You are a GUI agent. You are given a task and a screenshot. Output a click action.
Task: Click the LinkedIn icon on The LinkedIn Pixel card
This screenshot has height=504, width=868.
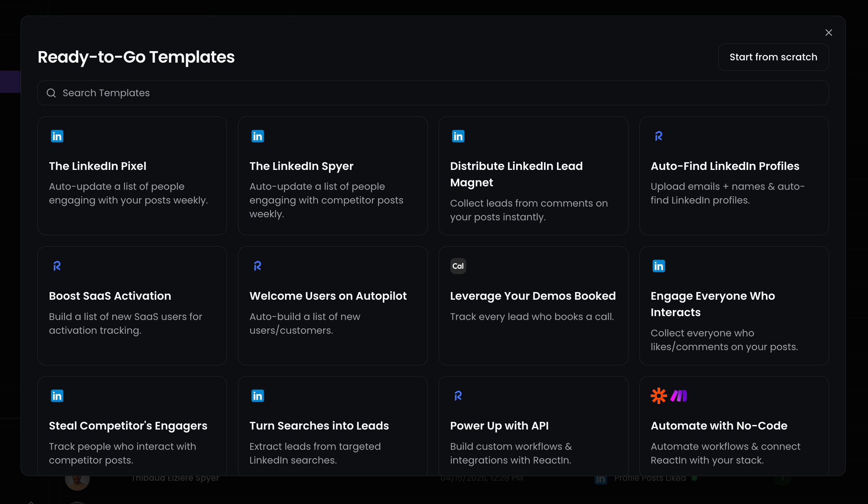pyautogui.click(x=57, y=136)
